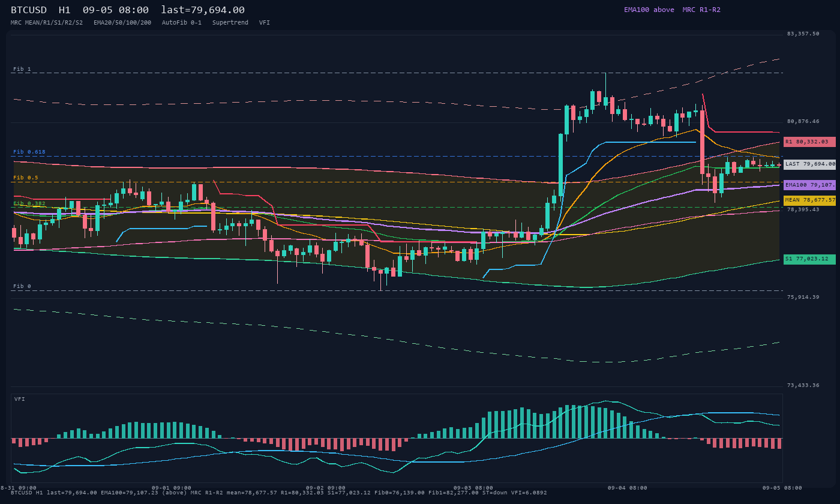The image size is (840, 504).
Task: Select the 80,876.46 price axis label
Action: point(803,121)
